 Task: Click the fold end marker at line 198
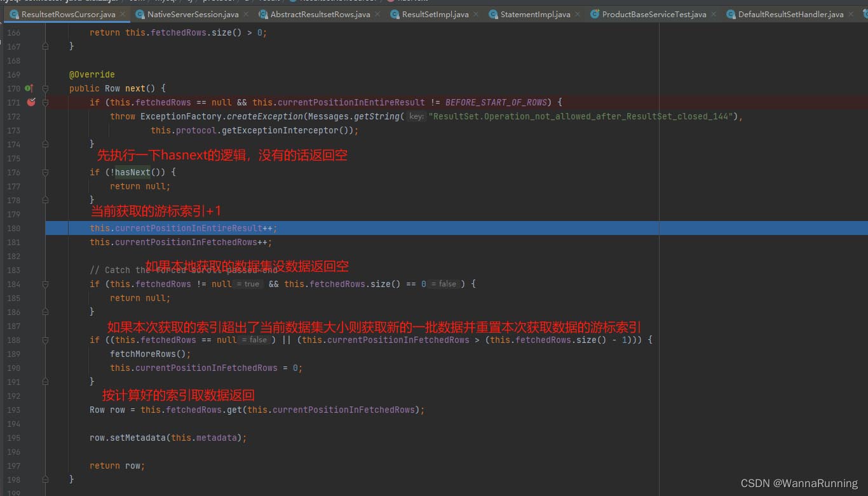(x=45, y=479)
